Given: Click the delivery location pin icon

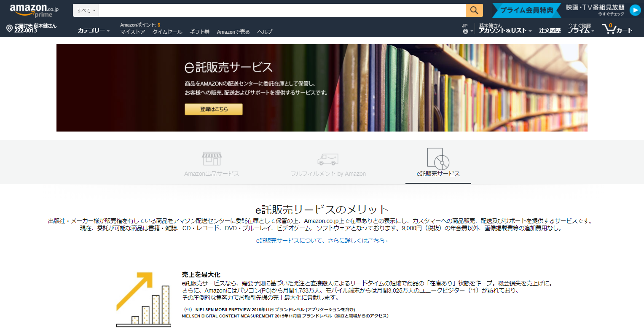Looking at the screenshot, I should (9, 28).
